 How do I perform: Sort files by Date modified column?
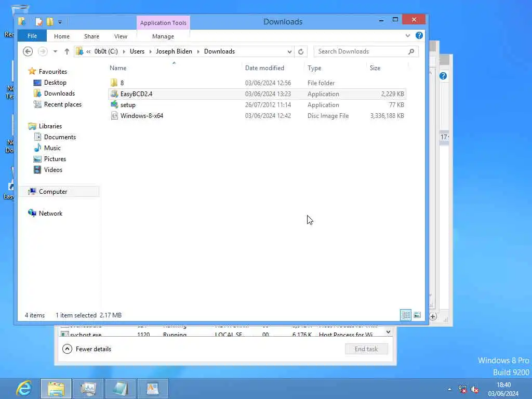pos(264,68)
